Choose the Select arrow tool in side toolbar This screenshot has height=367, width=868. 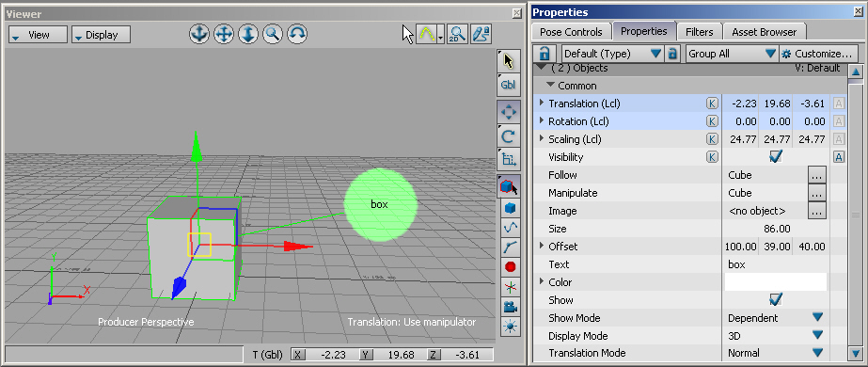(x=509, y=61)
